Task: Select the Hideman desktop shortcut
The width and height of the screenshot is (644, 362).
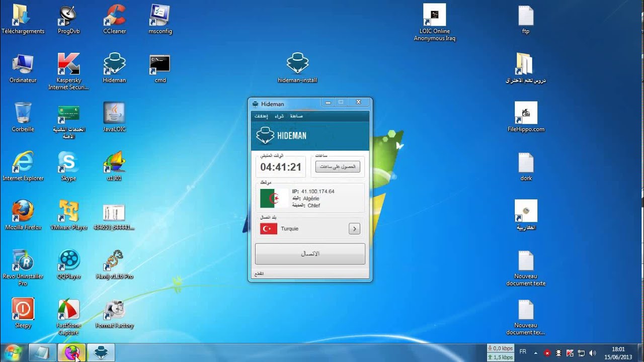Action: click(x=114, y=68)
